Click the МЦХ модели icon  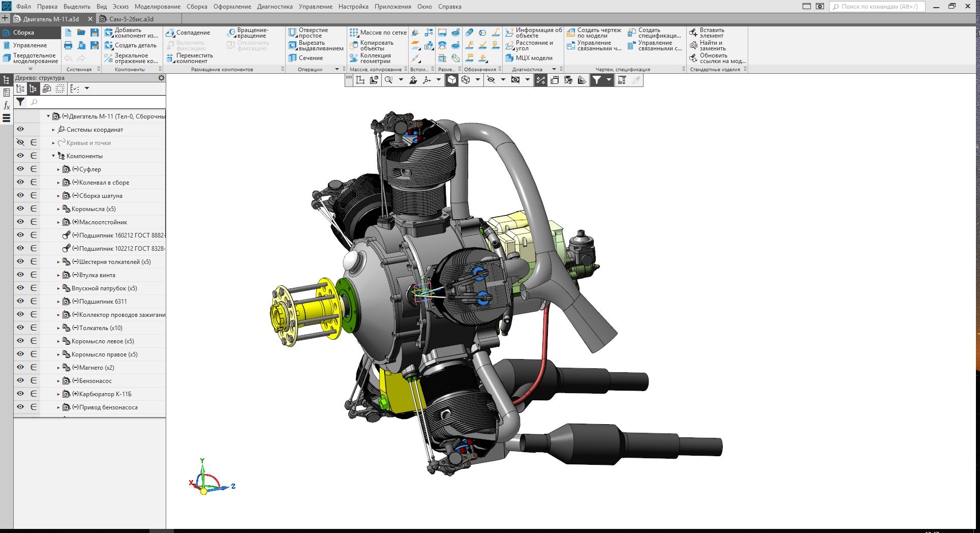[510, 58]
